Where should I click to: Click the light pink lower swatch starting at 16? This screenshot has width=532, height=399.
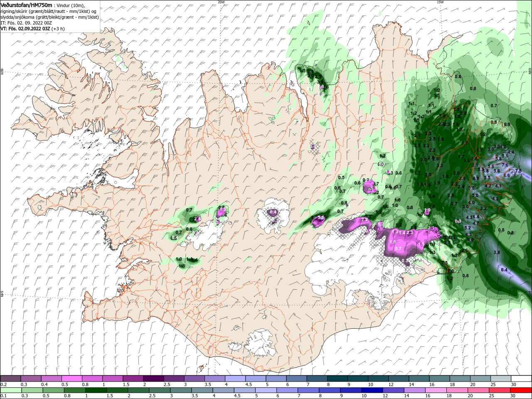[436, 390]
